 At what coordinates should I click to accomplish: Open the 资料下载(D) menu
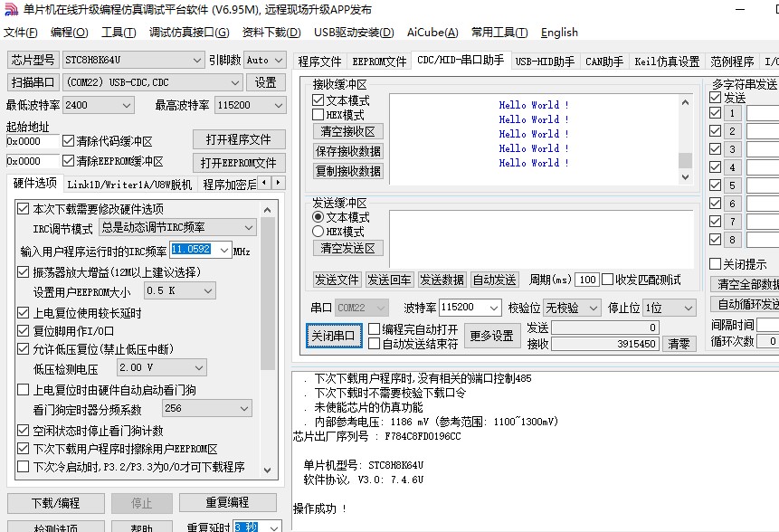click(271, 33)
